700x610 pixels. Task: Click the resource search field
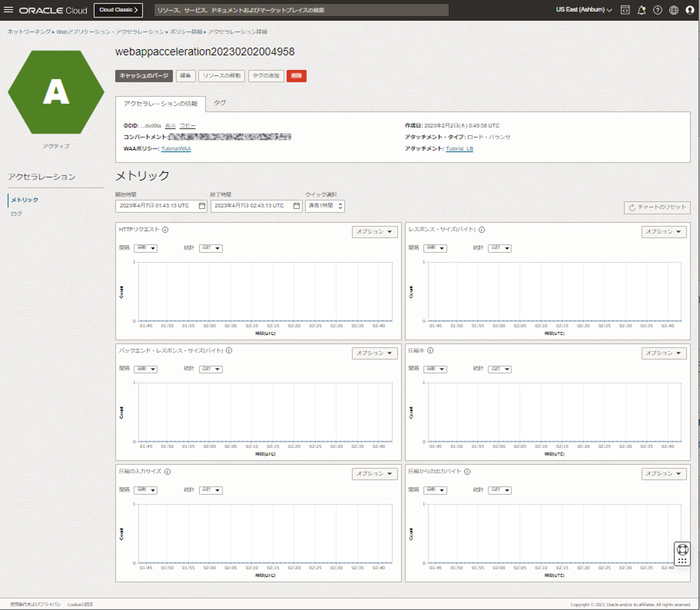click(x=301, y=10)
